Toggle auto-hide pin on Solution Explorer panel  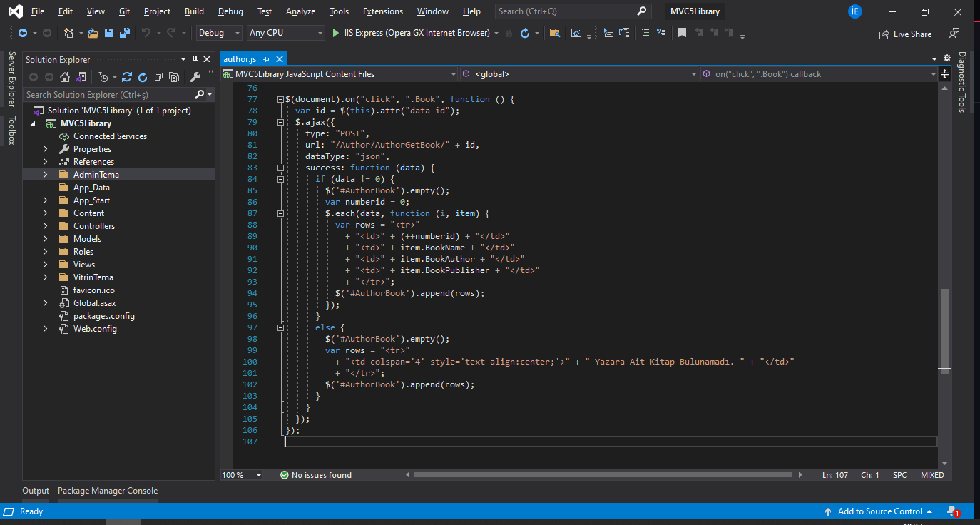(x=194, y=59)
